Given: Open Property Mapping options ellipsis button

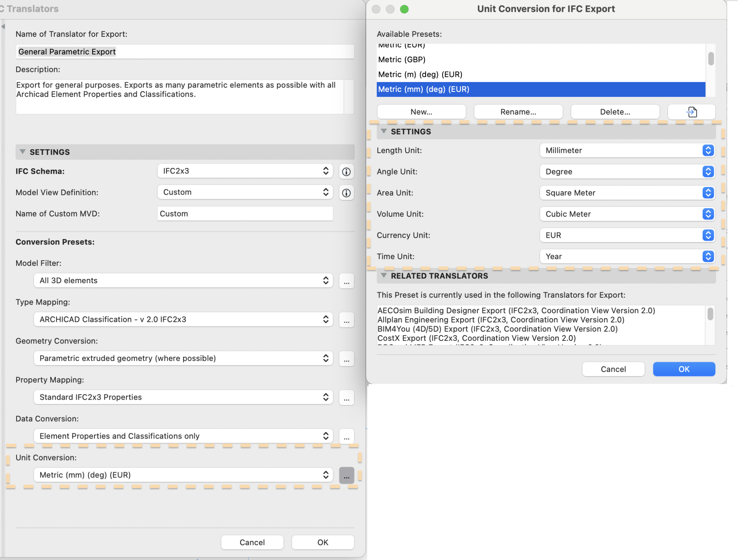Looking at the screenshot, I should point(346,398).
